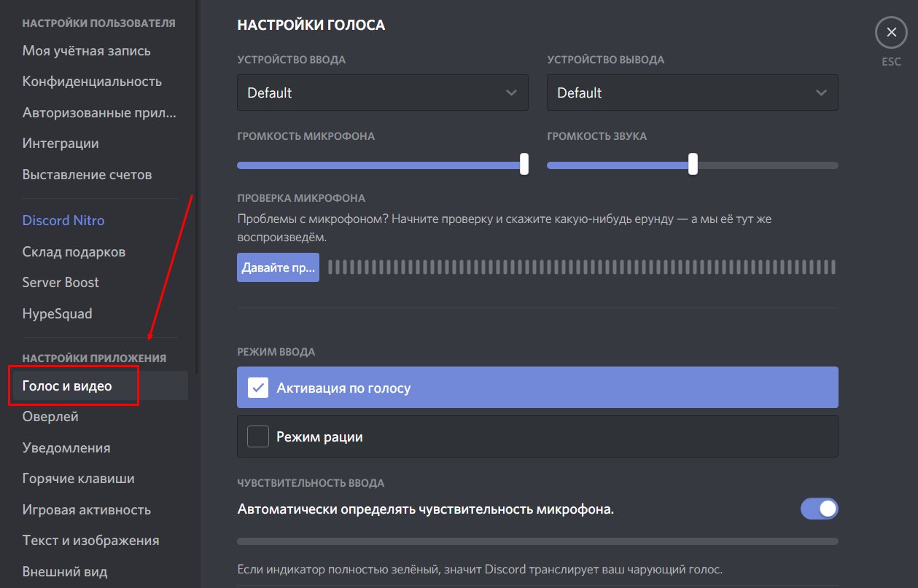Check the "Активация по голосу" checkbox
918x588 pixels.
tap(258, 388)
